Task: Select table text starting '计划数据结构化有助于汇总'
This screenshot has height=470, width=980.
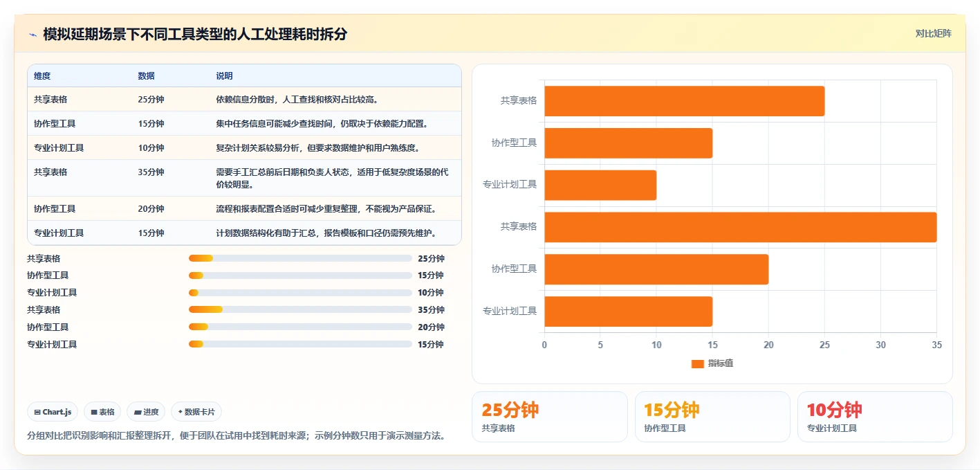Action: click(326, 233)
